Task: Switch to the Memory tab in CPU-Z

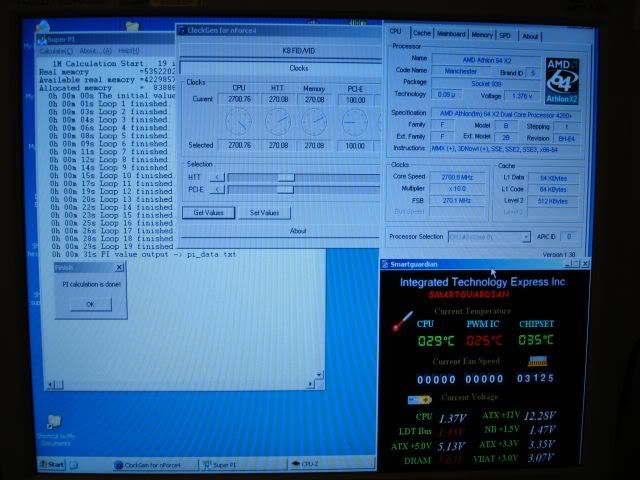Action: pos(482,35)
